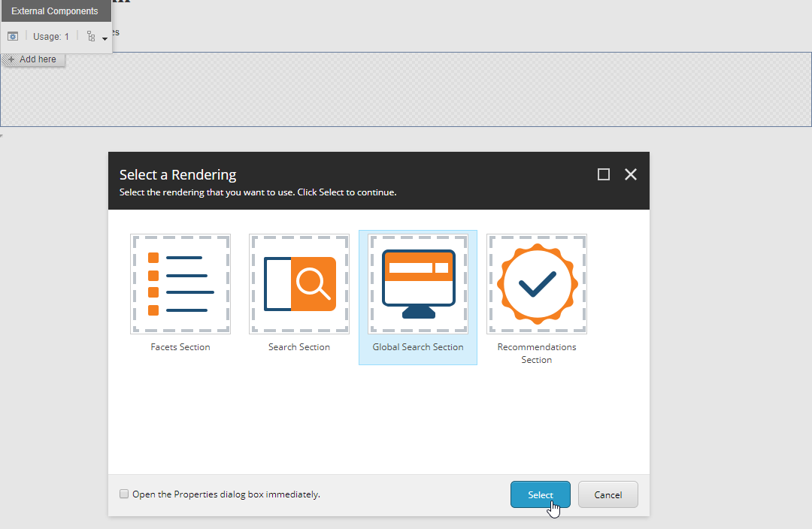Viewport: 812px width, 529px height.
Task: Select the Facets Section rendering icon
Action: coord(180,284)
